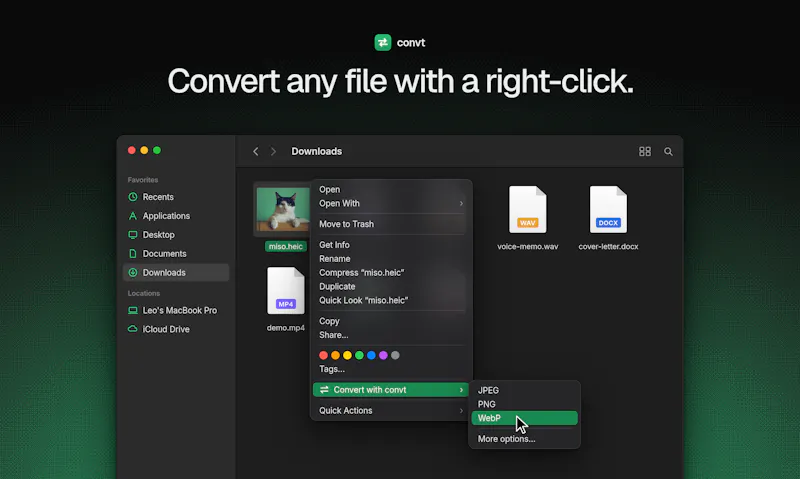Screen dimensions: 800x479
Task: Switch to grid view icon
Action: click(x=645, y=152)
